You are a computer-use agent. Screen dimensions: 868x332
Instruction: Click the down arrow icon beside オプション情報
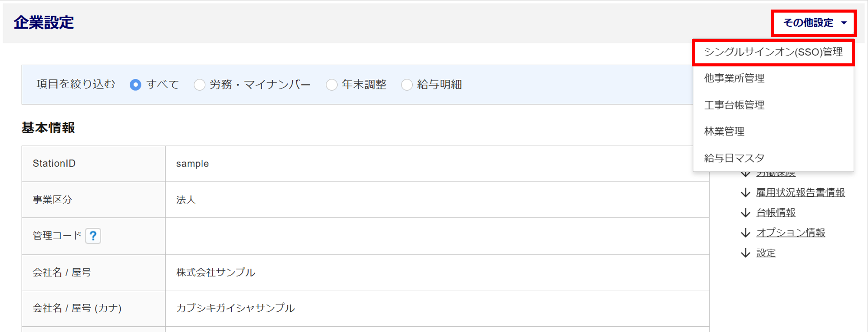coord(745,233)
